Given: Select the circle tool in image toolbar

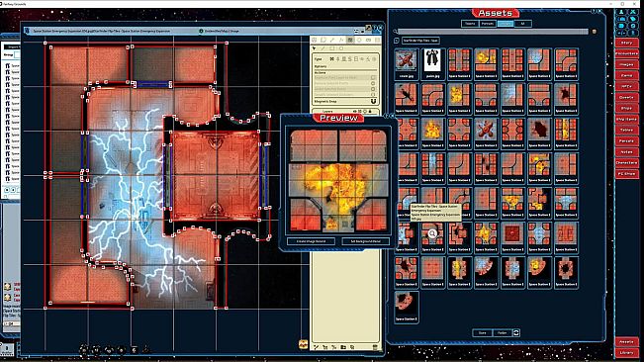Looking at the screenshot, I should [x=341, y=48].
